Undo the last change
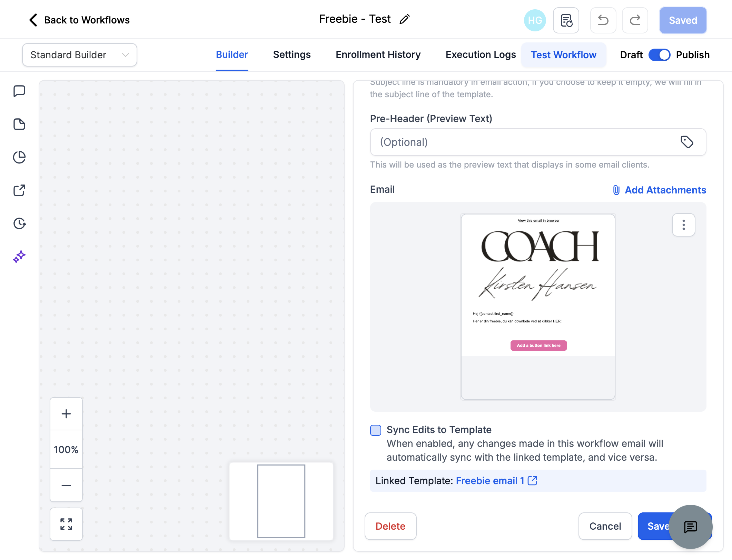The height and width of the screenshot is (560, 732). (x=603, y=20)
